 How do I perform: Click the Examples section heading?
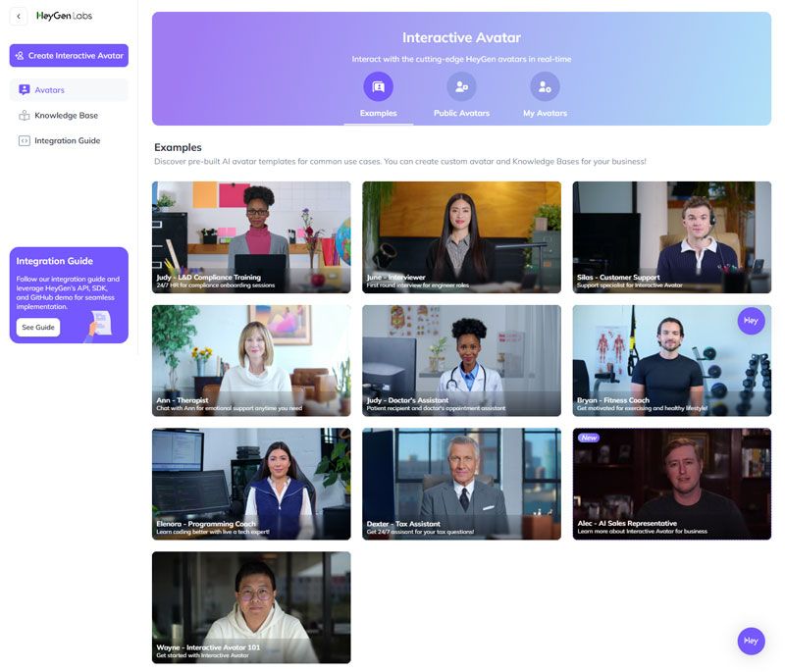tap(178, 147)
